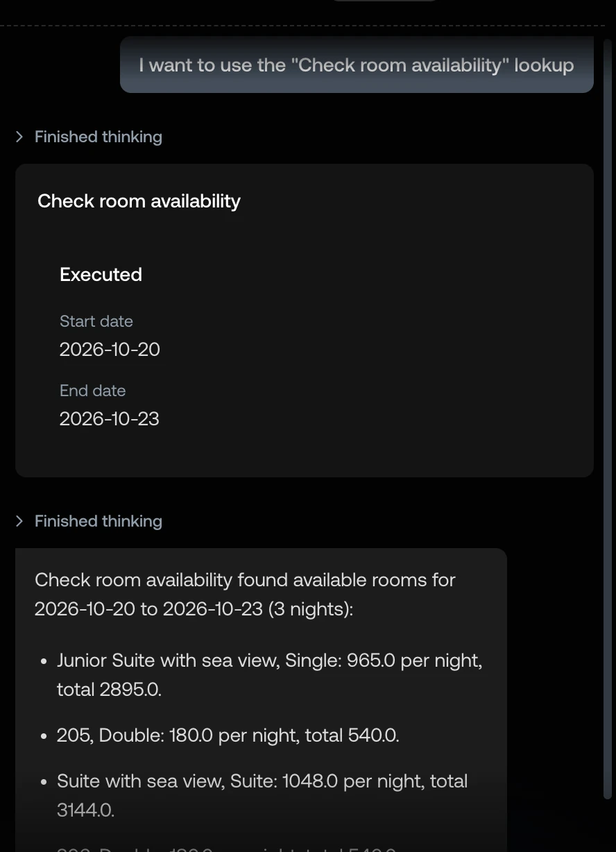Image resolution: width=616 pixels, height=852 pixels.
Task: Click the results intro sentence mentioning 3 nights
Action: click(x=245, y=595)
